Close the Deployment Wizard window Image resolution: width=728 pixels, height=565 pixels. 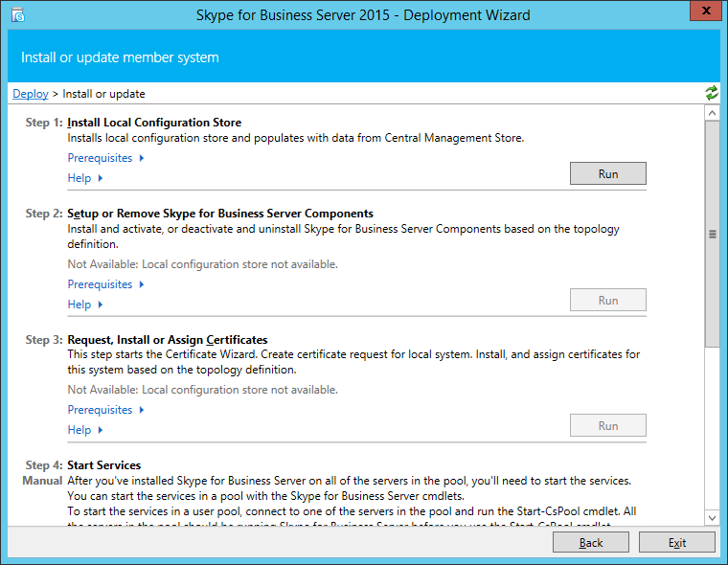[706, 11]
